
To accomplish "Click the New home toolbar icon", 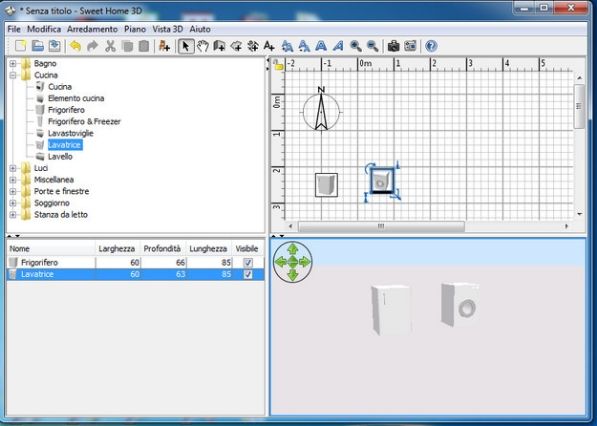I will tap(21, 46).
